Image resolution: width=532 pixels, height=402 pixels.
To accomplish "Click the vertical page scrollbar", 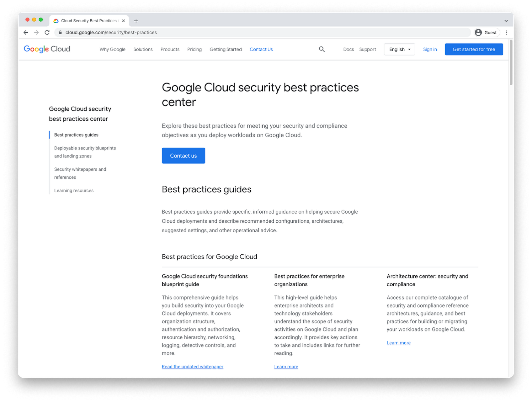I will click(x=511, y=63).
